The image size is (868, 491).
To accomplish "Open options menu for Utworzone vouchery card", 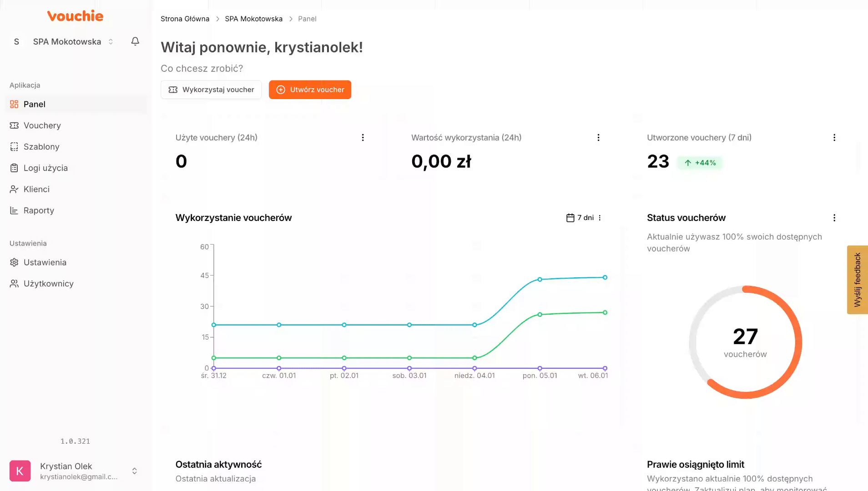I will pos(834,138).
